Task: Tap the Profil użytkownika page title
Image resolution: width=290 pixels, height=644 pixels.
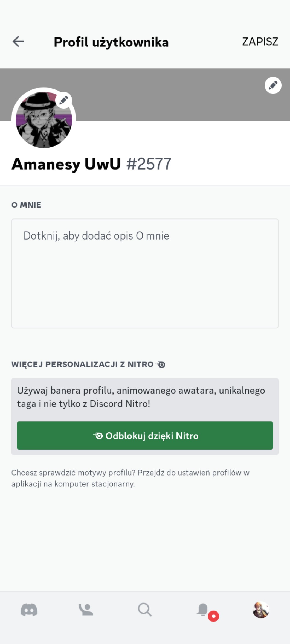Action: pos(111,42)
